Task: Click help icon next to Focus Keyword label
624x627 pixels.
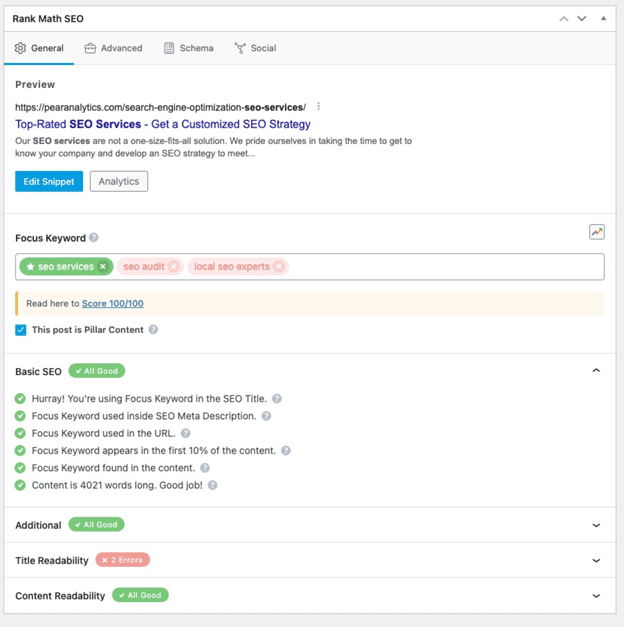Action: (94, 238)
